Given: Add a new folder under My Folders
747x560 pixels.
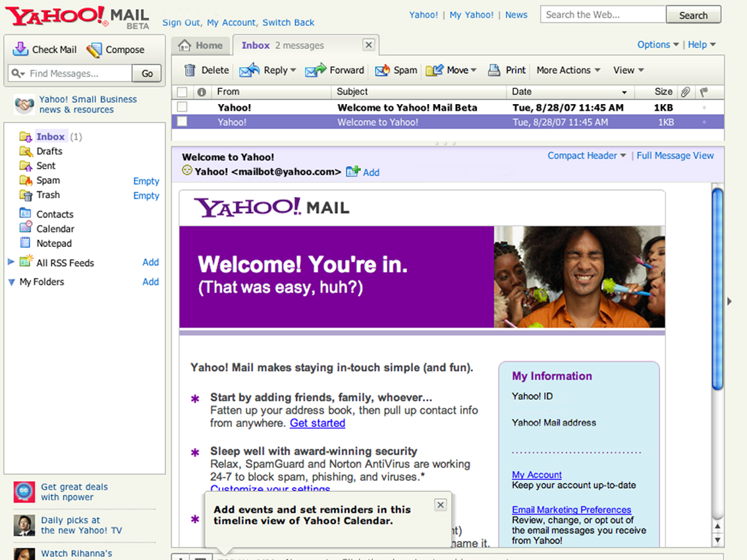Looking at the screenshot, I should 151,282.
